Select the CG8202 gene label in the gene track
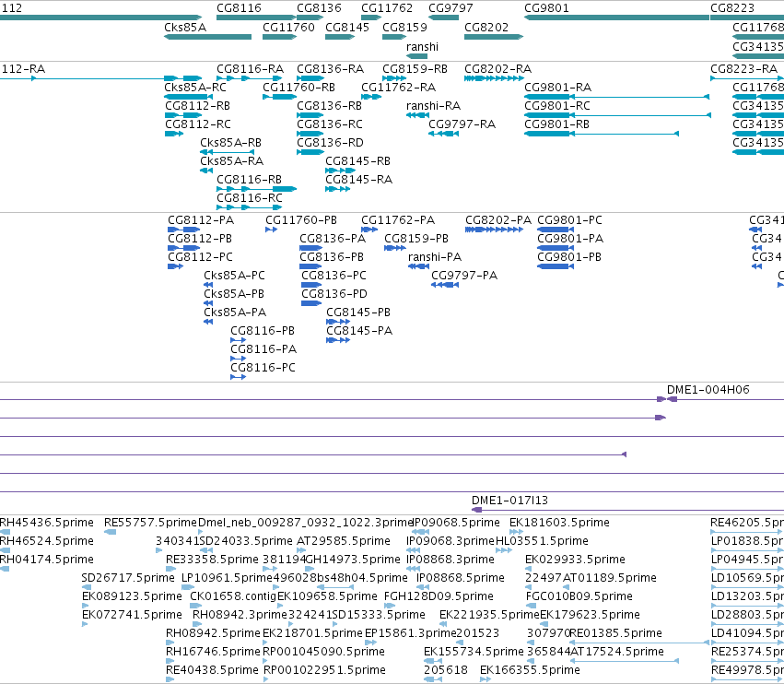This screenshot has width=784, height=684. (486, 28)
